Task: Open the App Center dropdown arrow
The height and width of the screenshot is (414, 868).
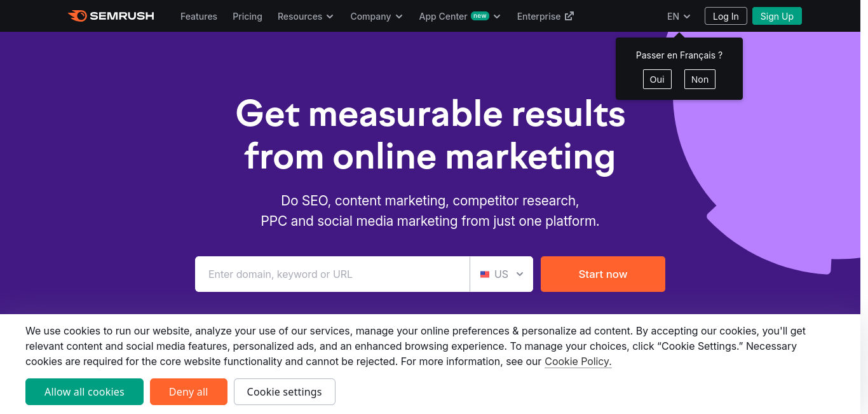Action: [497, 17]
